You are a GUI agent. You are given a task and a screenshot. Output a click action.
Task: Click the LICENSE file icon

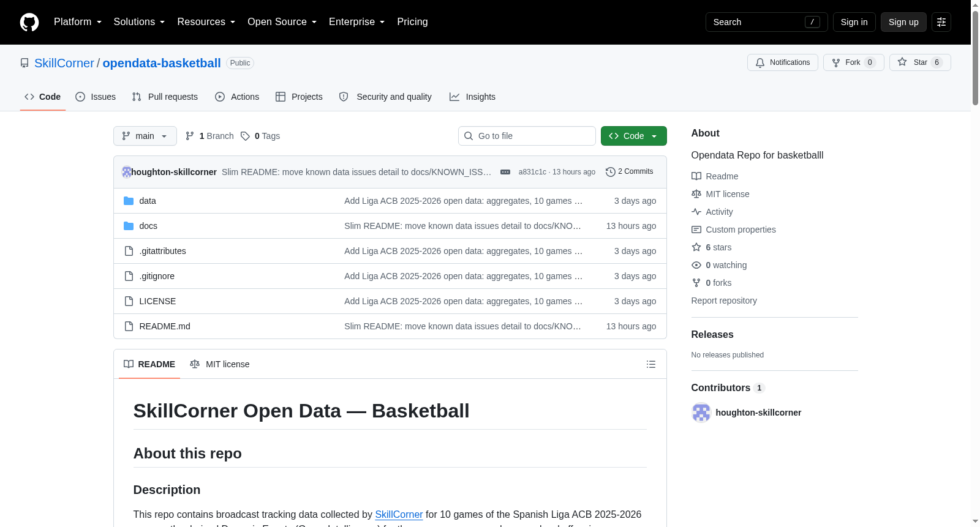(x=129, y=301)
